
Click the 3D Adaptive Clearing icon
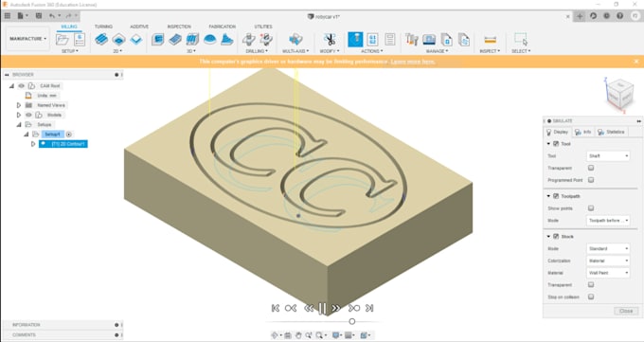(x=158, y=40)
